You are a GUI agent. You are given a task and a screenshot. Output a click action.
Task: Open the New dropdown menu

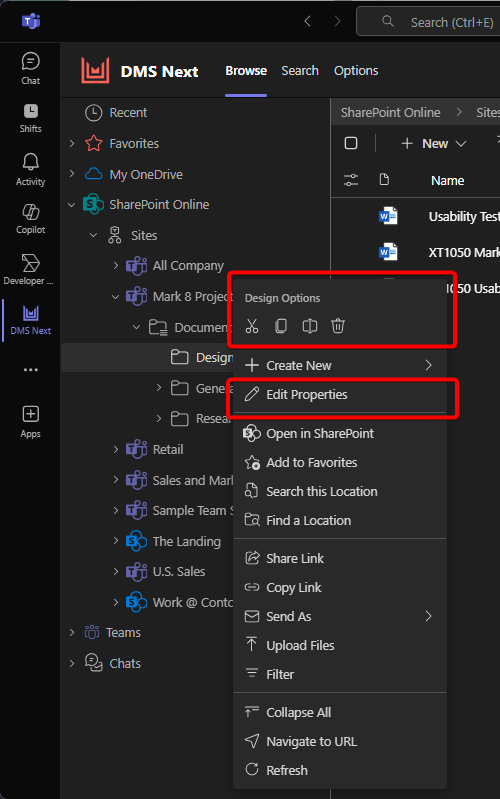tap(434, 144)
